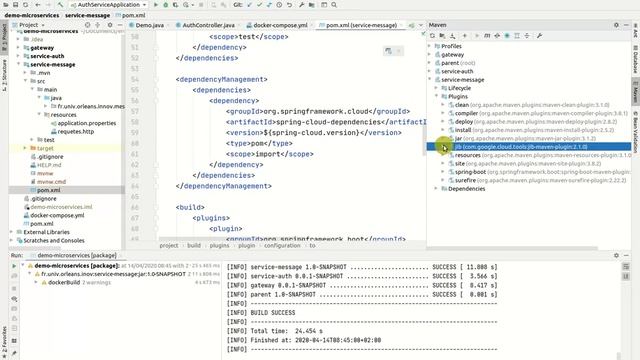
Task: Expand the jib plugin goals
Action: coord(443,147)
